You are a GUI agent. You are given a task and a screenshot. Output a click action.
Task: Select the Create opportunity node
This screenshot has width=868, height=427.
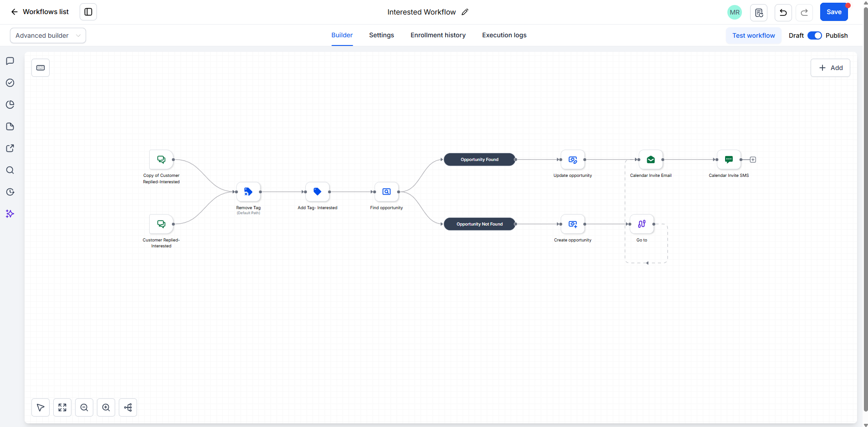click(573, 224)
